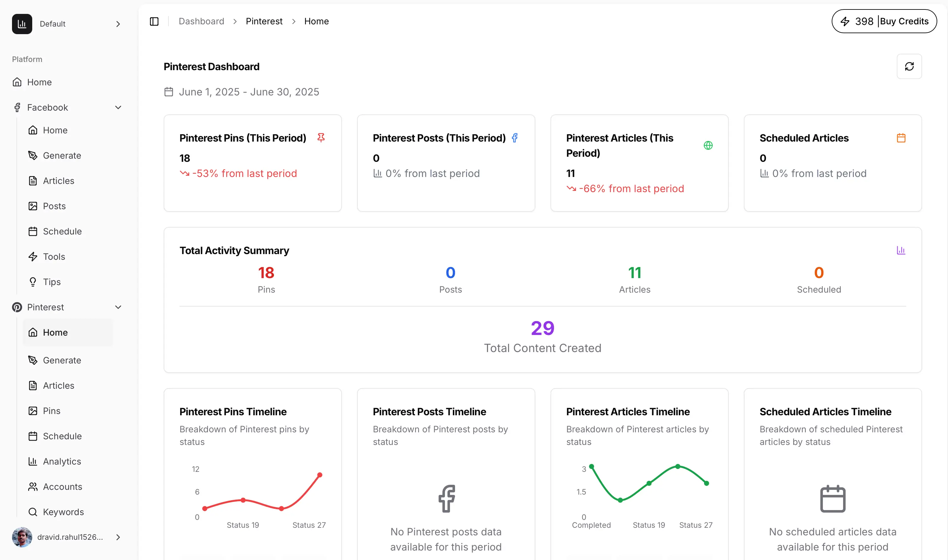Open Facebook Home sub-item
The width and height of the screenshot is (948, 560).
tap(68, 130)
